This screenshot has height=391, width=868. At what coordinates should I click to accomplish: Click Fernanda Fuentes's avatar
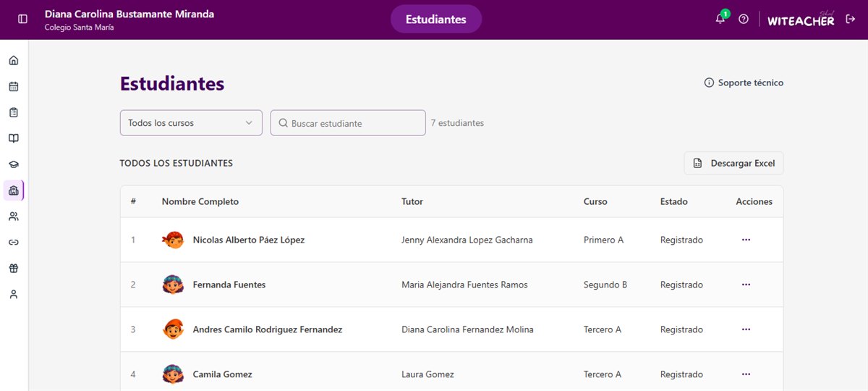173,285
